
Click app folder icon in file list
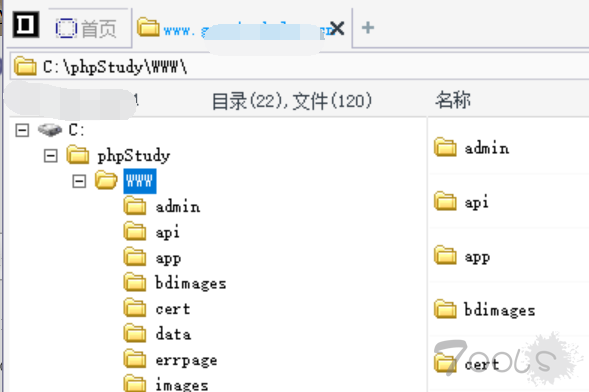pos(445,255)
